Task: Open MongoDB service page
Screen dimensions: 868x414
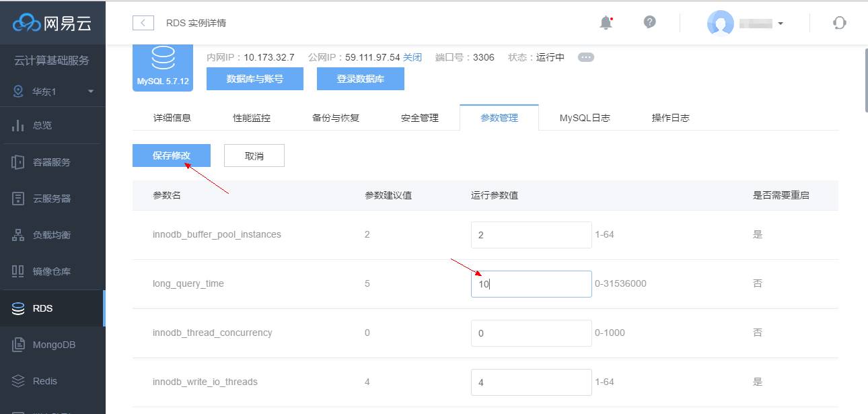Action: pyautogui.click(x=54, y=344)
